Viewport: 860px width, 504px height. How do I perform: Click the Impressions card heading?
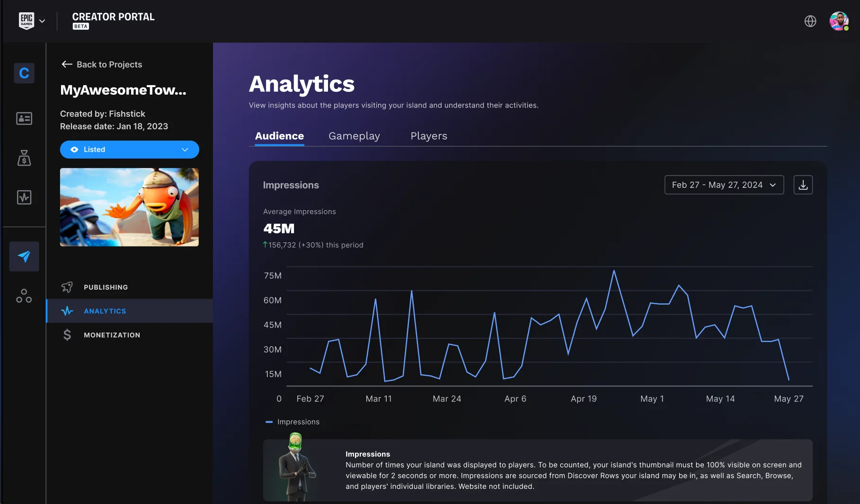291,185
